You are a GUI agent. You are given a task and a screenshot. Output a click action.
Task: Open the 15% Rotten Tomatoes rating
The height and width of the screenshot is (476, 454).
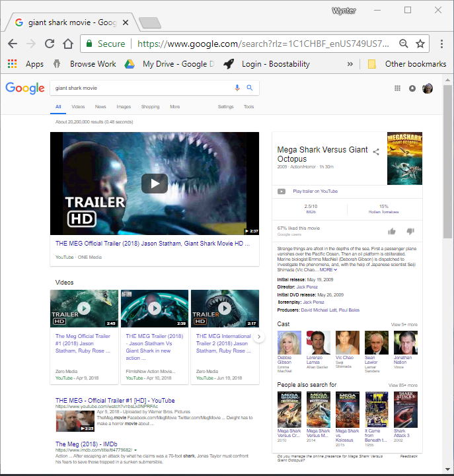(x=383, y=209)
